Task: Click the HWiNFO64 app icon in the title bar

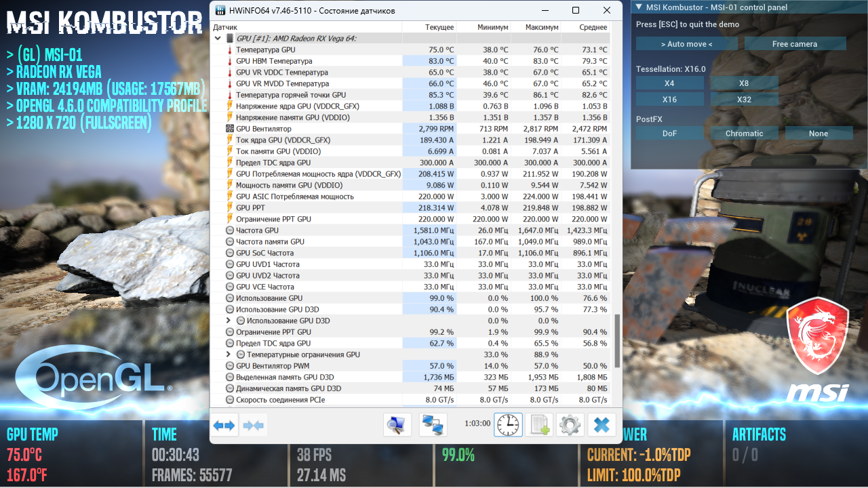Action: point(222,10)
